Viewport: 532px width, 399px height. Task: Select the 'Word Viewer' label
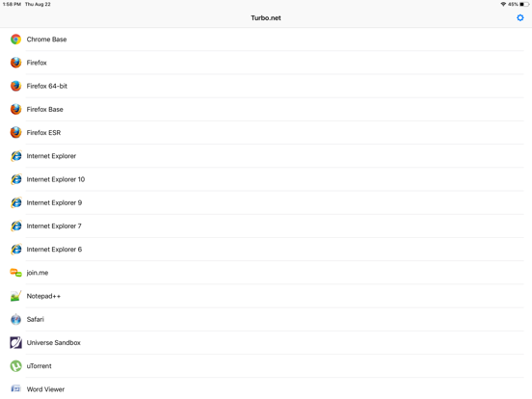tap(45, 389)
